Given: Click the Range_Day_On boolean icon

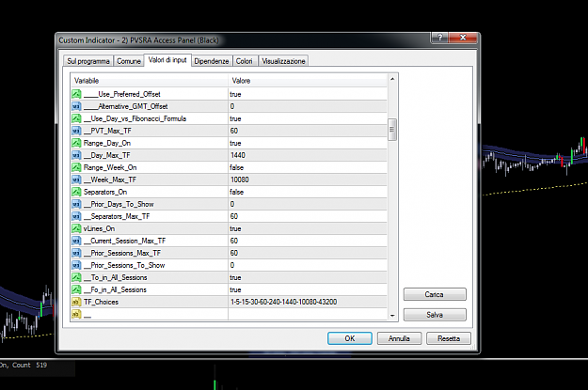Looking at the screenshot, I should point(76,143).
